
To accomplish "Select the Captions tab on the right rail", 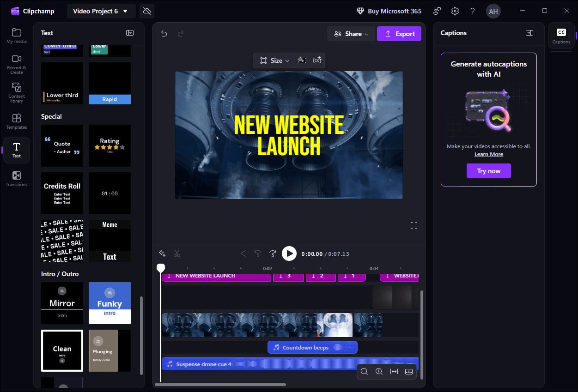I will point(561,36).
